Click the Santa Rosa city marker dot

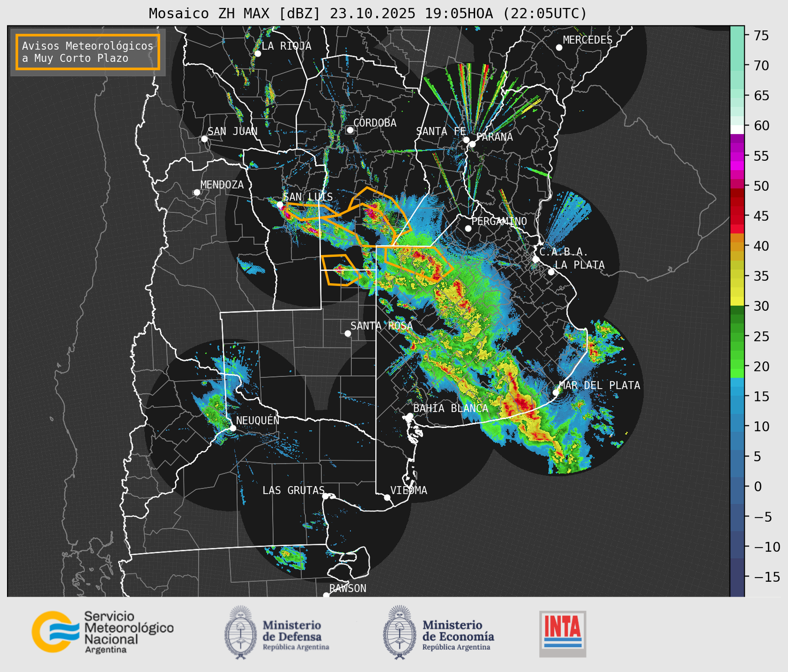(x=348, y=333)
